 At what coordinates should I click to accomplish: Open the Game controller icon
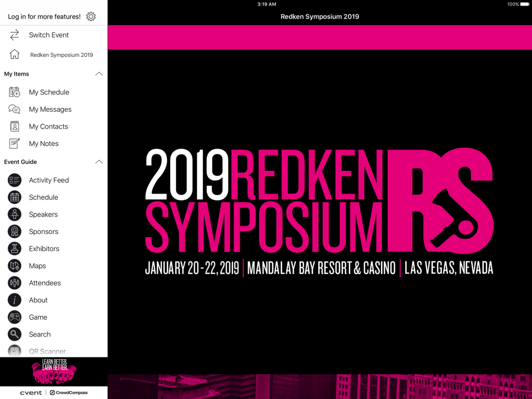pos(14,317)
